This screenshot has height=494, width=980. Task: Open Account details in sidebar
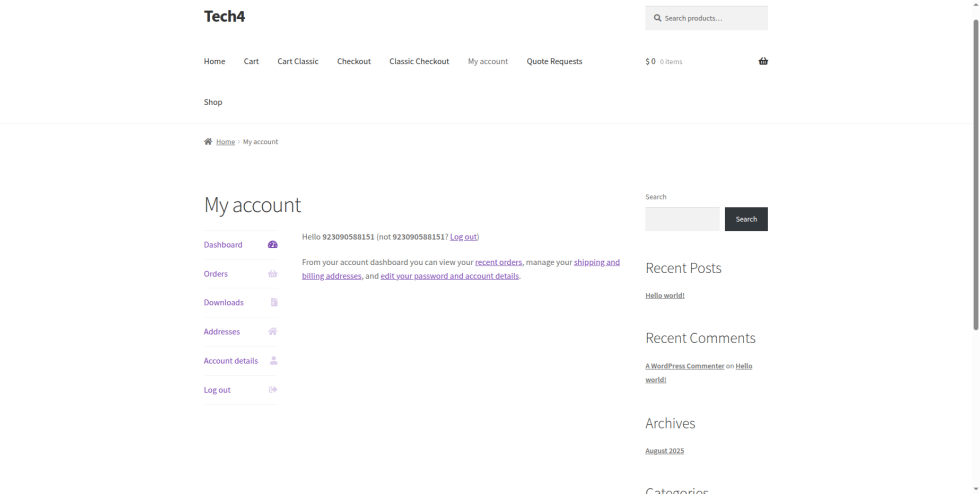click(231, 361)
